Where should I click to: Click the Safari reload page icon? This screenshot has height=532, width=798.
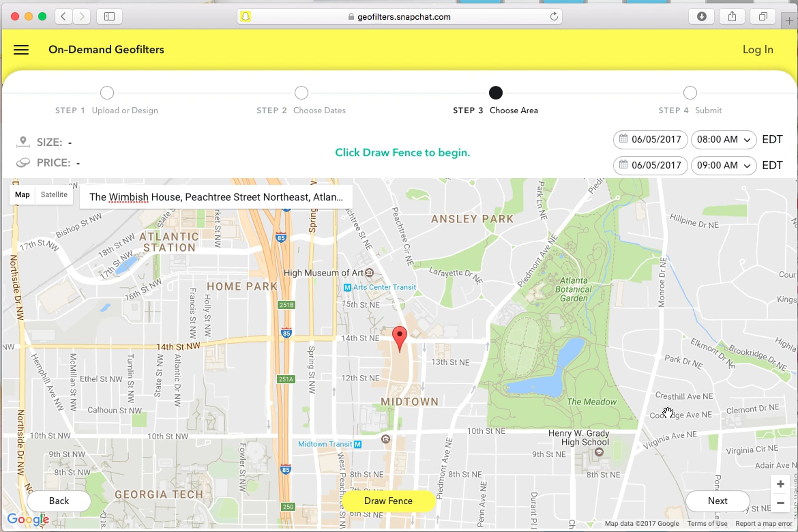pos(554,16)
